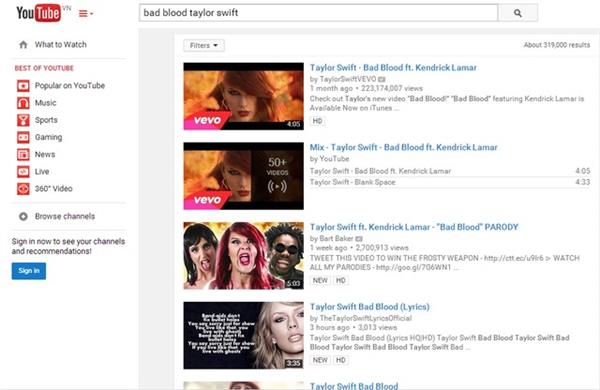Click the What to Watch home icon
Image resolution: width=600 pixels, height=390 pixels.
point(23,44)
